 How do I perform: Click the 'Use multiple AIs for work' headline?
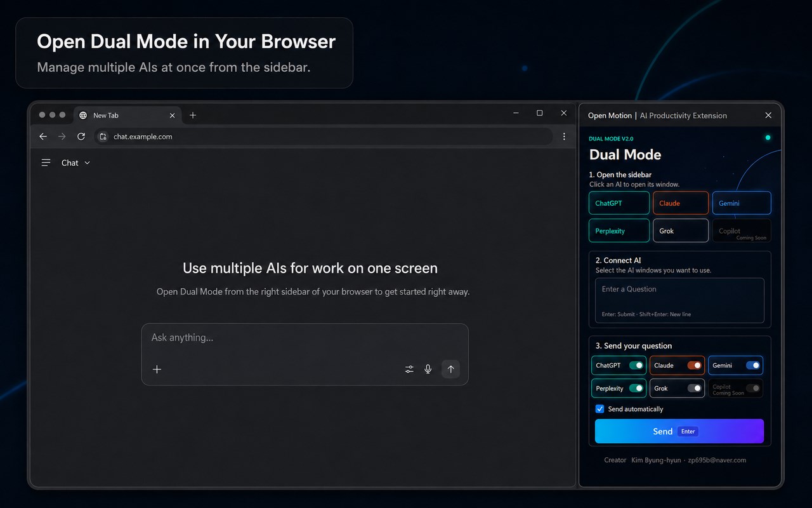310,268
